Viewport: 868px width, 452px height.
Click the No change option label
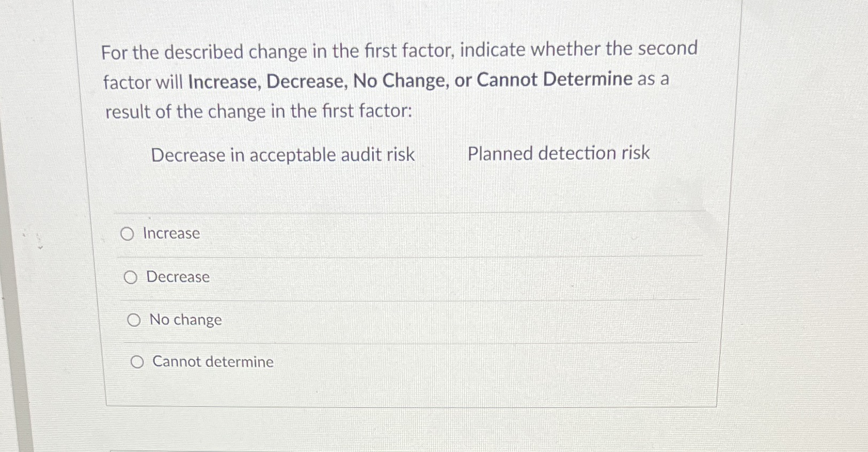click(x=185, y=319)
